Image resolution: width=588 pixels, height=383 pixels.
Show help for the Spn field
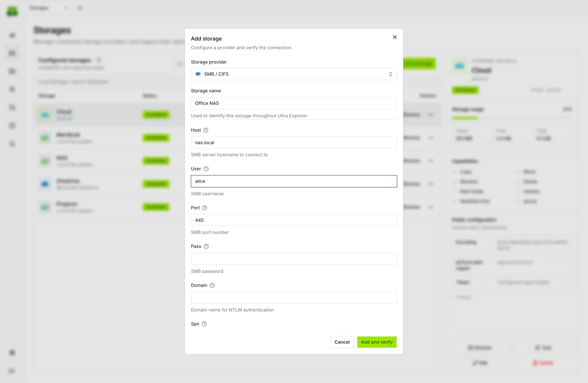tap(204, 324)
